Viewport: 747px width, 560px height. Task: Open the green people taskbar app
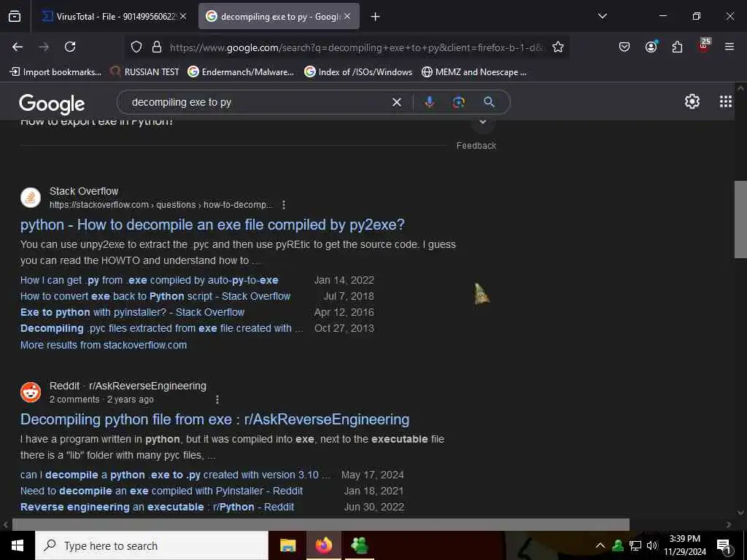pos(359,545)
